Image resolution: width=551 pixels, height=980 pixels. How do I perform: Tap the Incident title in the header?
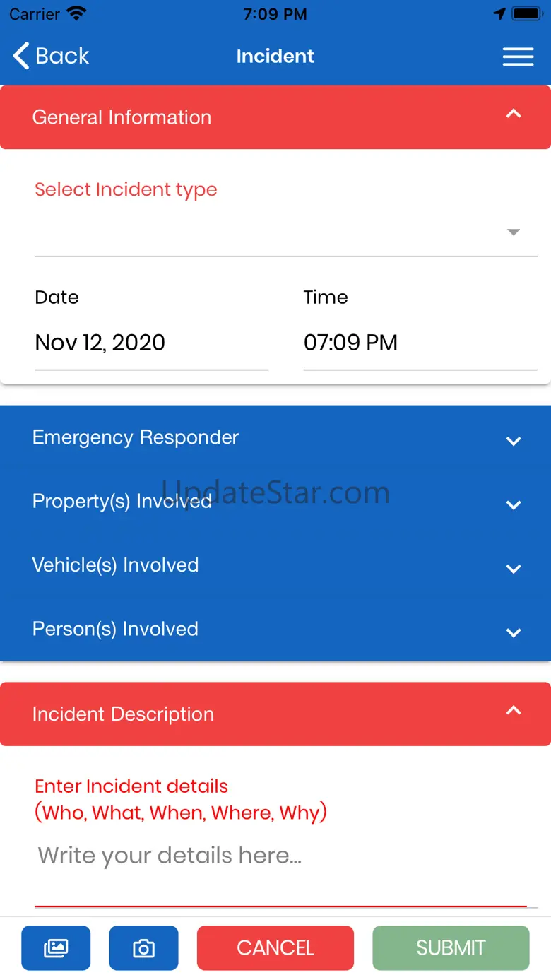point(275,57)
